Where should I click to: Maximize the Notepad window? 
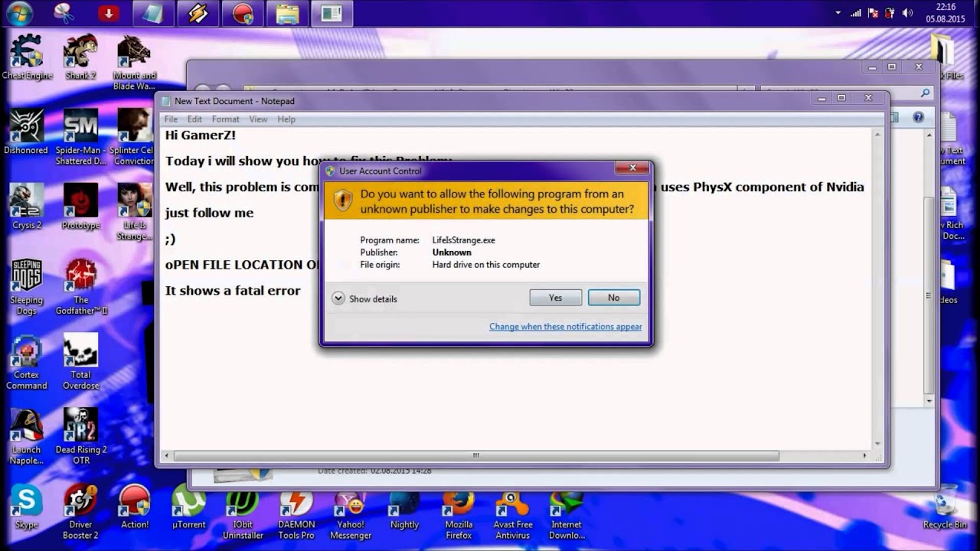841,98
